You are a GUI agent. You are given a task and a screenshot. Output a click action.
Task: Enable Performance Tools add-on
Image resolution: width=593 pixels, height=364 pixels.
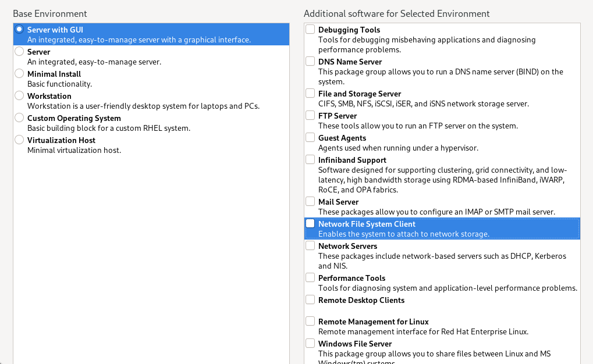tap(311, 278)
